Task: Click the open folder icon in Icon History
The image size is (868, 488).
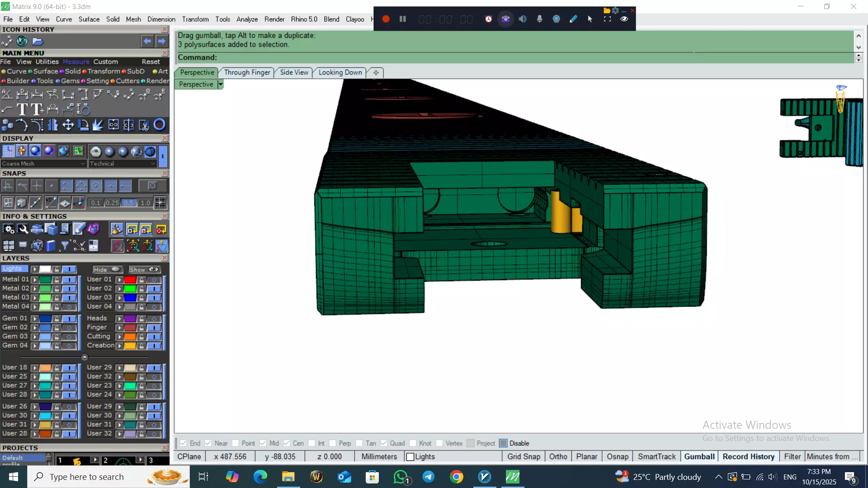Action: click(x=38, y=42)
